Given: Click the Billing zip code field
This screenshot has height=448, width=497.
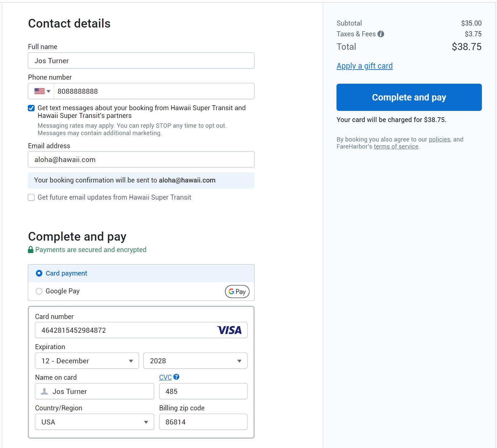Looking at the screenshot, I should coord(203,422).
